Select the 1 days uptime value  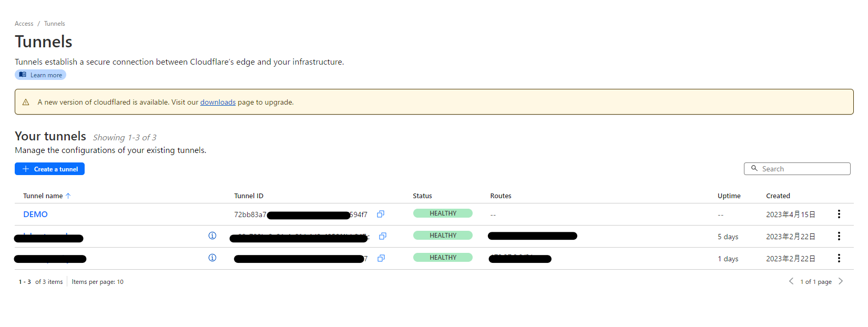point(728,259)
